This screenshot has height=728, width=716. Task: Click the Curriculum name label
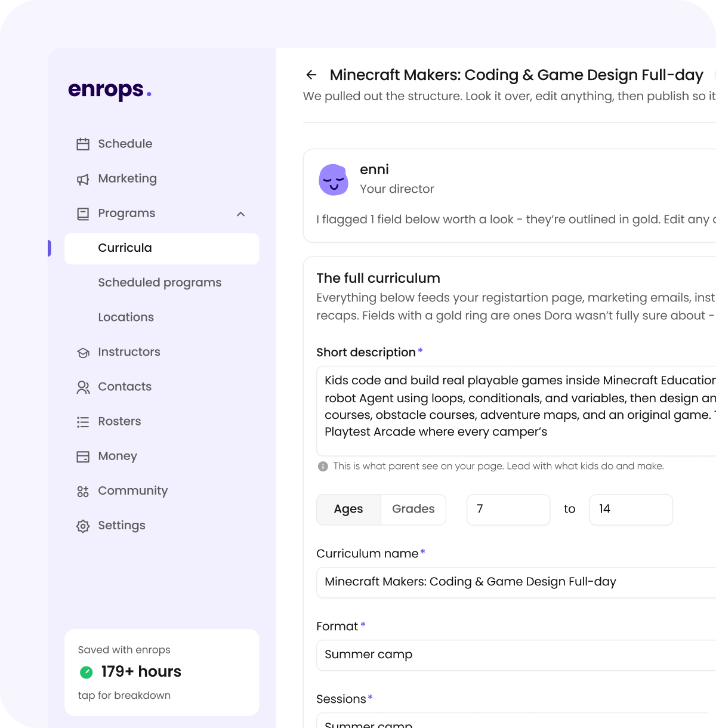pyautogui.click(x=368, y=554)
